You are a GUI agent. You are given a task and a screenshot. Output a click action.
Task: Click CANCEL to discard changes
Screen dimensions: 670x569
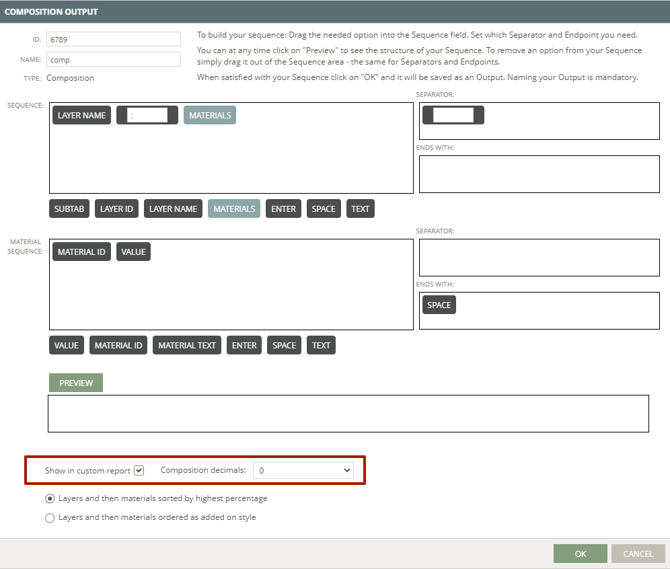(x=637, y=554)
